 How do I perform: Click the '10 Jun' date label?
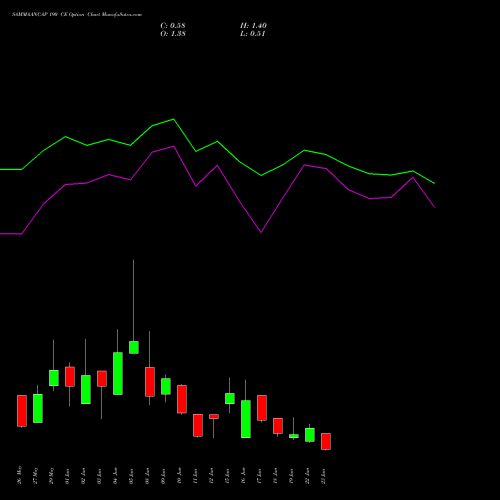[179, 476]
